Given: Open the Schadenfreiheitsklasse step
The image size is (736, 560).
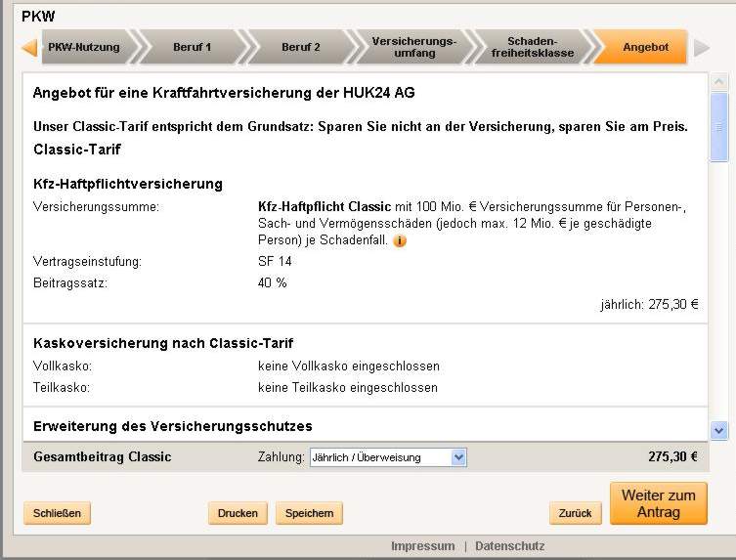Looking at the screenshot, I should coord(533,47).
